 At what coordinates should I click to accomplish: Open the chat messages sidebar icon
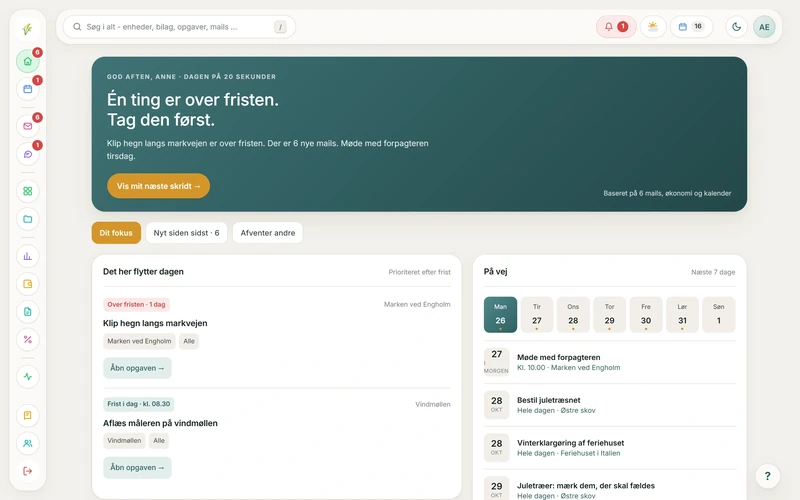pyautogui.click(x=28, y=154)
